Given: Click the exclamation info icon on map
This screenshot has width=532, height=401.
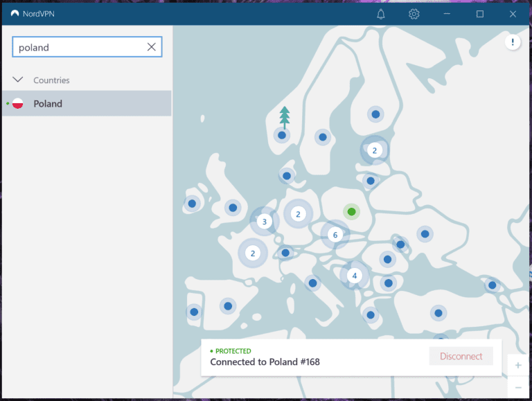Looking at the screenshot, I should [x=513, y=43].
